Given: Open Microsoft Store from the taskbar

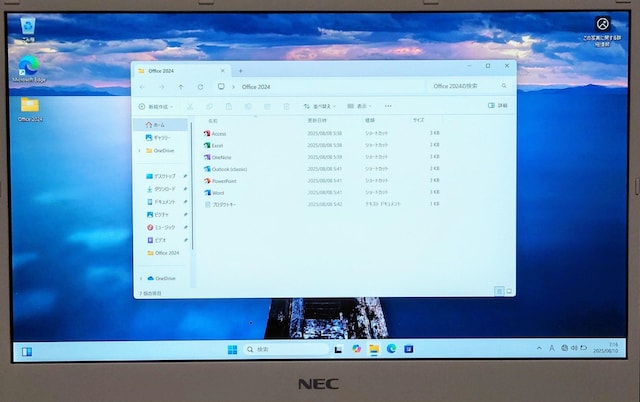Looking at the screenshot, I should [x=409, y=349].
